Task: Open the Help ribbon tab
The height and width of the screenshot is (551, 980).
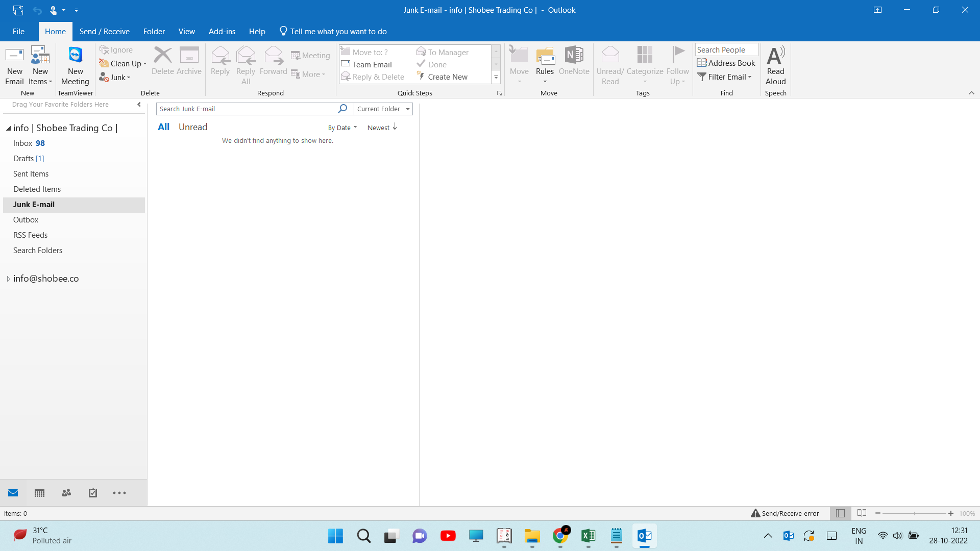Action: 257,32
